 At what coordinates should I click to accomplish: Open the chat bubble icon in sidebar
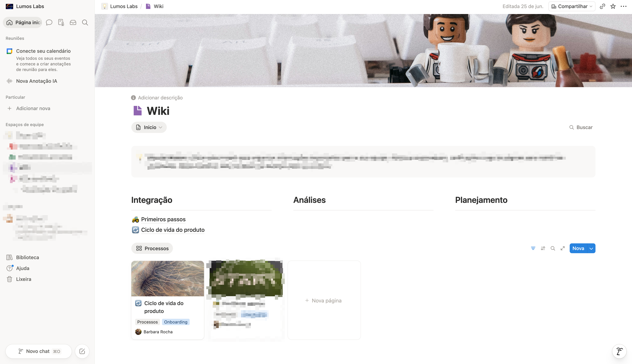[49, 22]
